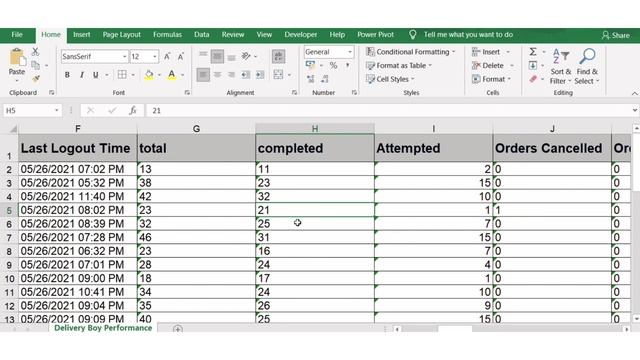Click the AutoSum sigma icon
The image size is (640, 360).
533,51
